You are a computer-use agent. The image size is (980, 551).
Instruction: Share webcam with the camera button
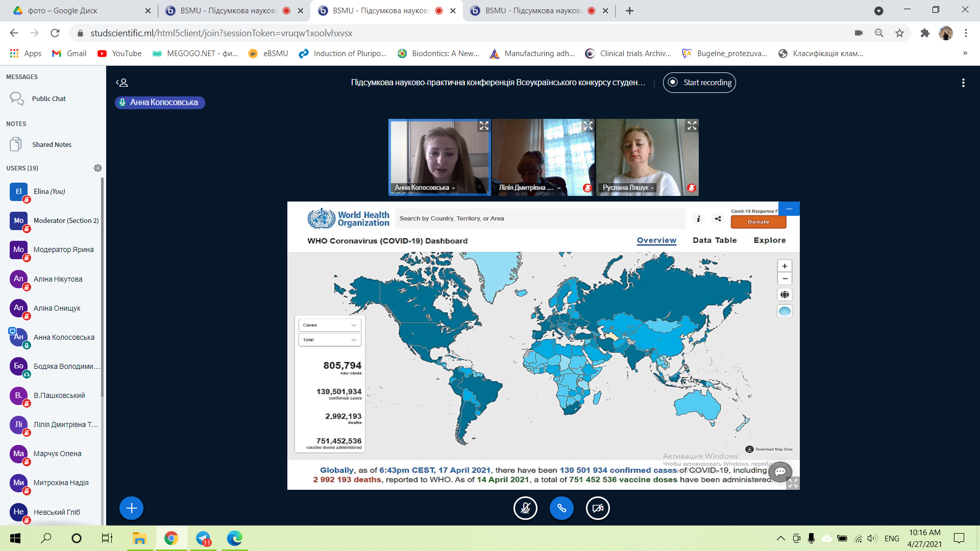point(598,508)
